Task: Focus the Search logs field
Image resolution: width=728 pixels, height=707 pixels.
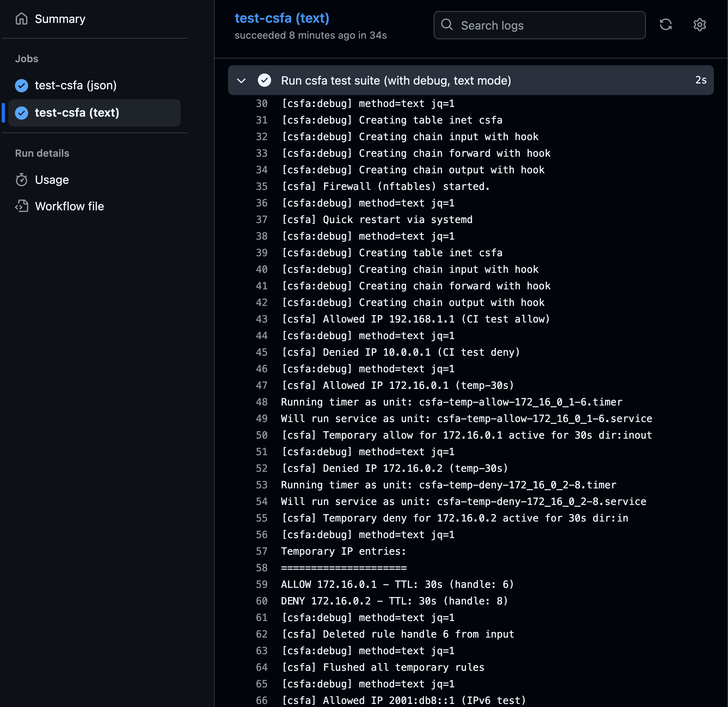Action: pyautogui.click(x=539, y=25)
